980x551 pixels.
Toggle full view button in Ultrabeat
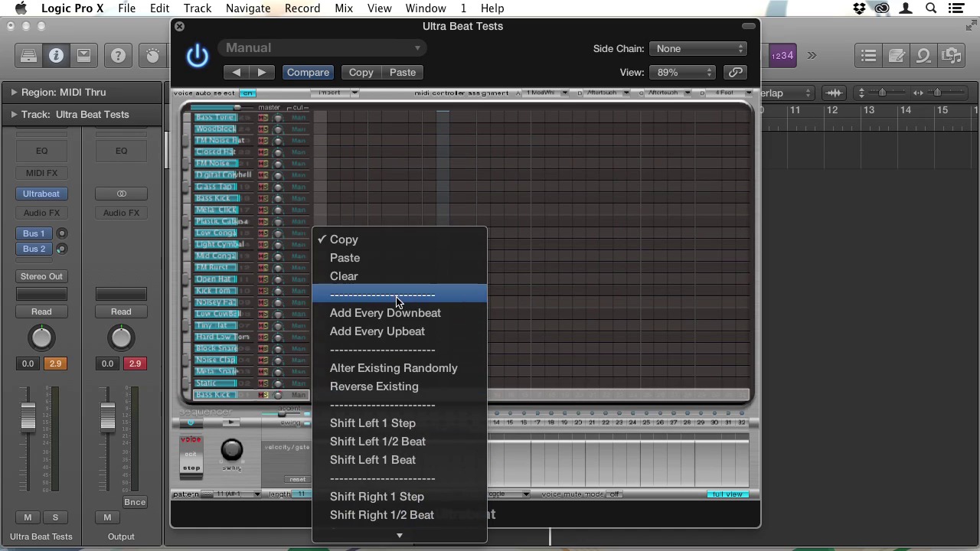pyautogui.click(x=727, y=494)
